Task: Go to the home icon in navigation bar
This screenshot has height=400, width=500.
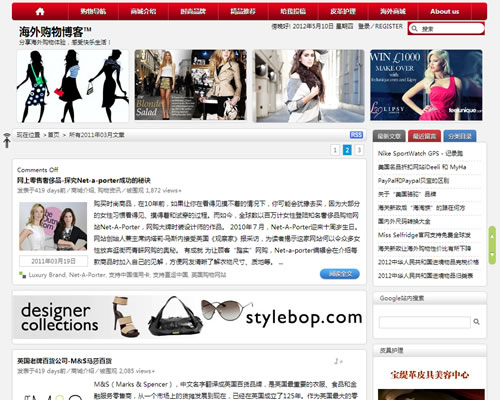Action: (x=40, y=12)
